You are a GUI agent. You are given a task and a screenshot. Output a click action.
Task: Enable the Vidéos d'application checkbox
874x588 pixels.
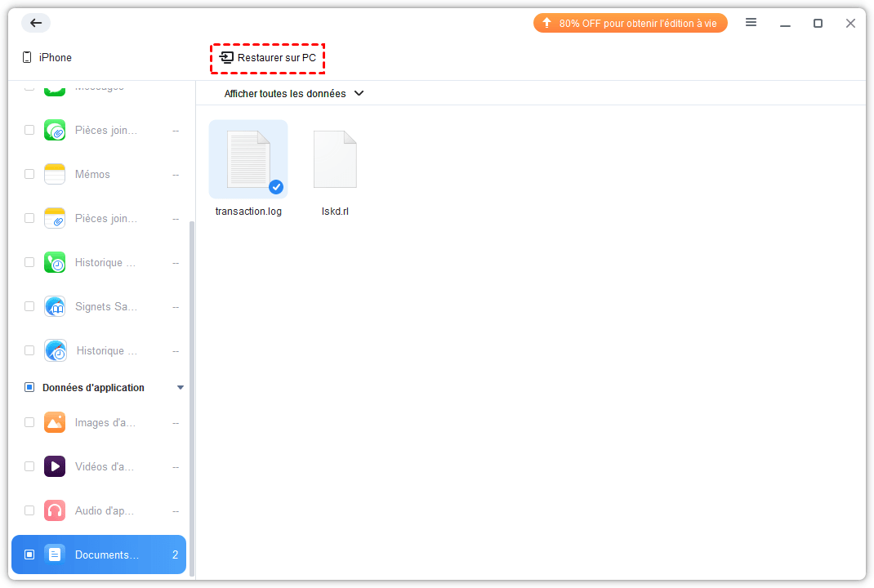click(x=29, y=466)
